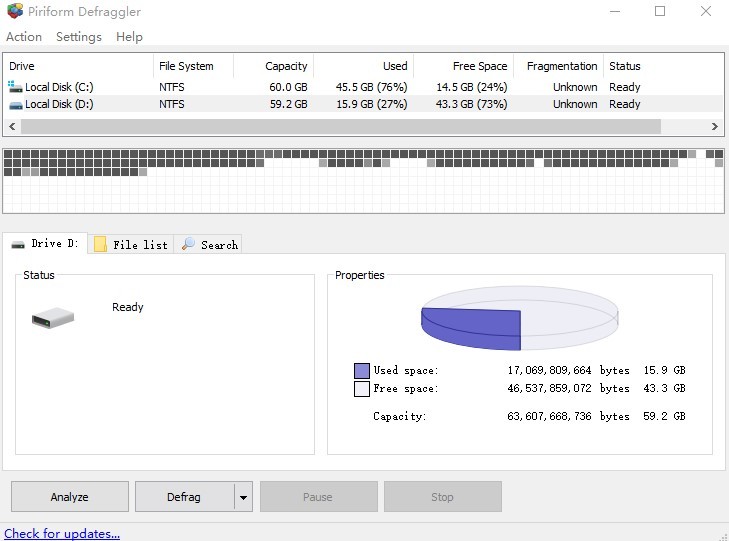Click the Defraggler app logo icon
Screen dimensions: 729x541
coord(15,12)
